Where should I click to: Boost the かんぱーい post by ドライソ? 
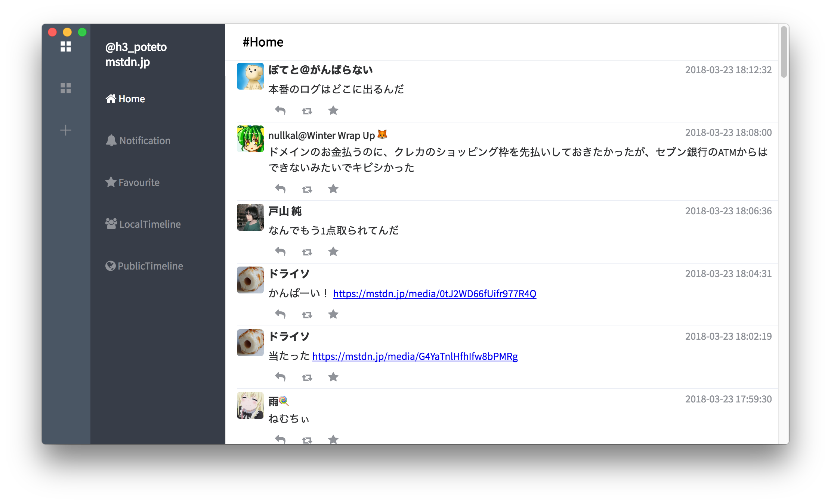pos(307,315)
